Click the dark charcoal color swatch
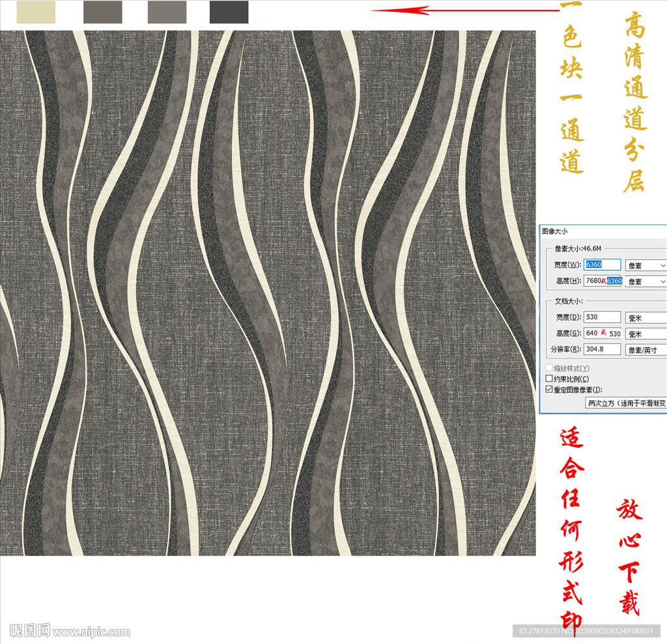The height and width of the screenshot is (644, 667). [229, 12]
